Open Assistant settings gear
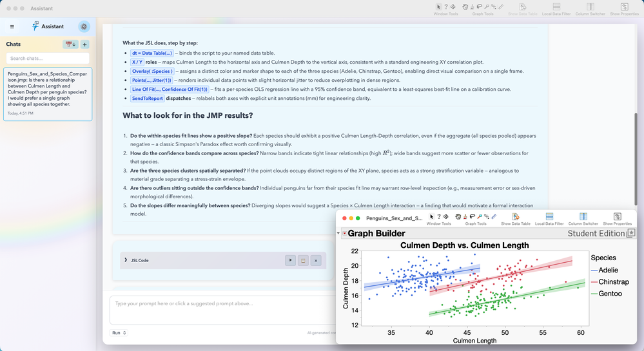The height and width of the screenshot is (351, 644). (84, 26)
